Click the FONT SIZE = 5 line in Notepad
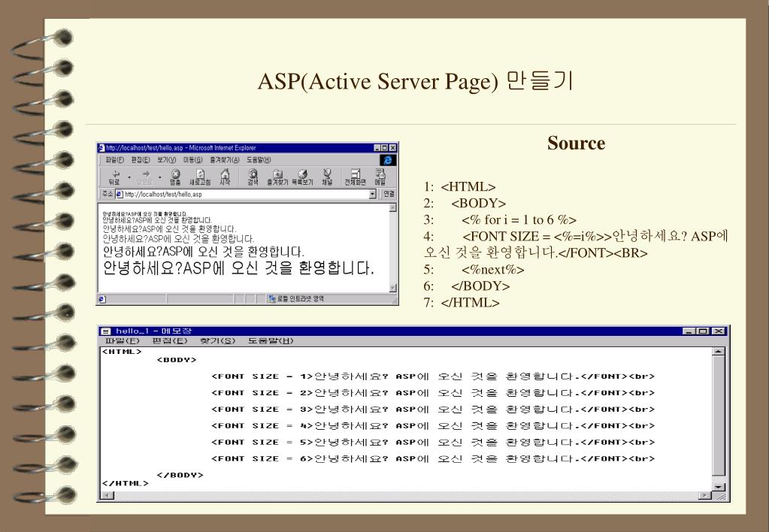Viewport: 769px width, 532px height. pos(433,443)
